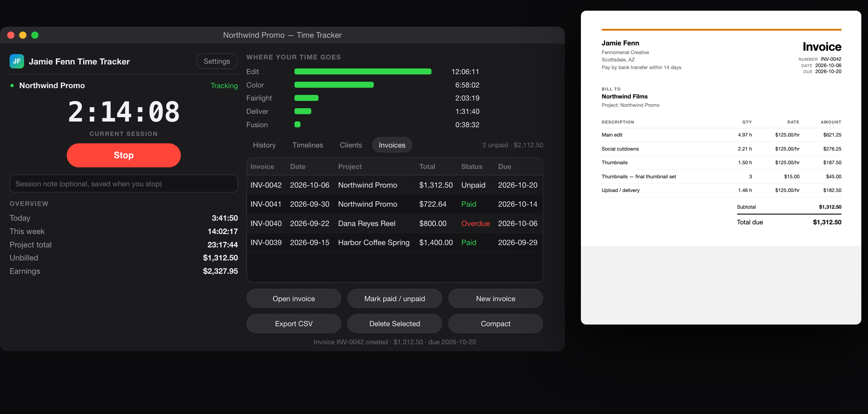The width and height of the screenshot is (868, 414).
Task: Click the Fusion time bar
Action: point(297,125)
